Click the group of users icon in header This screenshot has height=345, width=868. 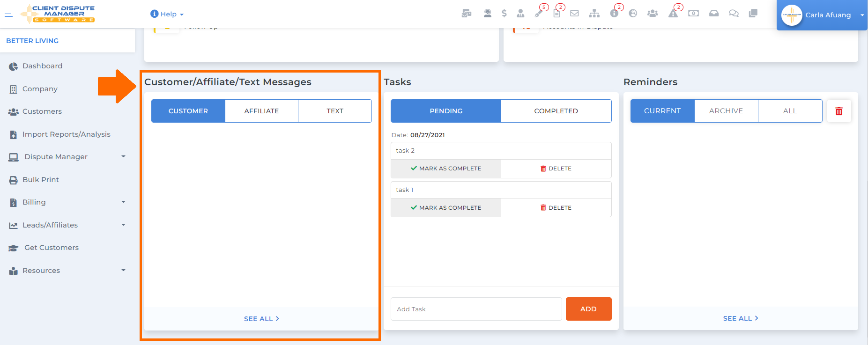point(653,14)
